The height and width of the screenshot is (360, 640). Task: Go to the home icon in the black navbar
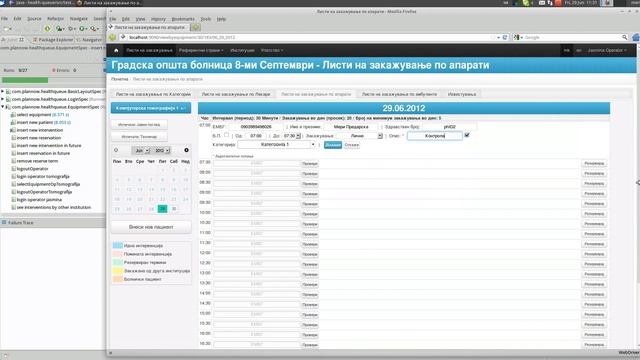point(116,50)
